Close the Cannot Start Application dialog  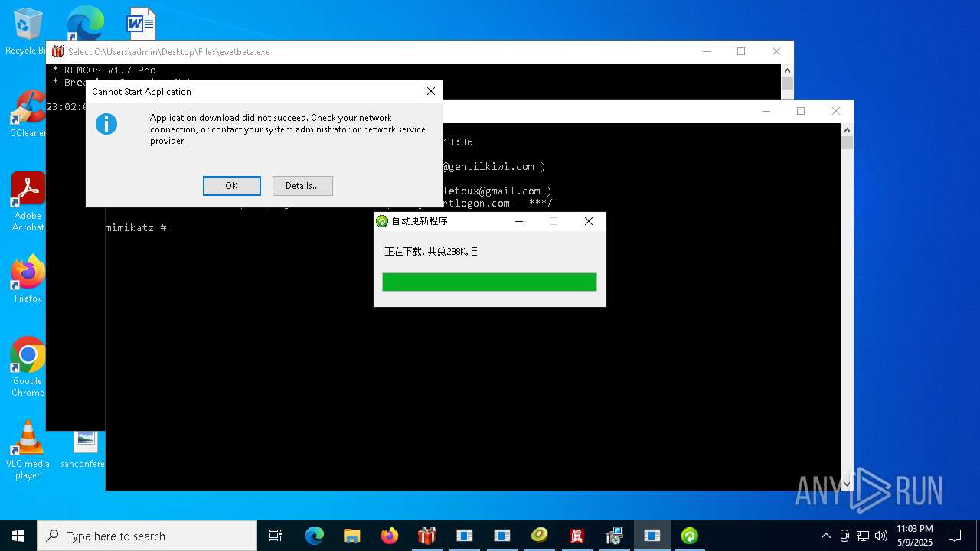(x=430, y=91)
